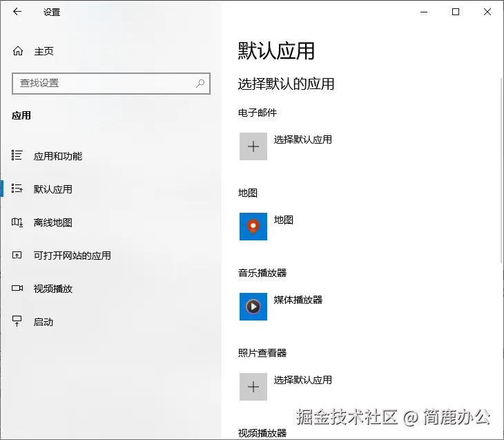This screenshot has width=504, height=440.
Task: Click the vertical scrollbar on the right
Action: pyautogui.click(x=502, y=171)
